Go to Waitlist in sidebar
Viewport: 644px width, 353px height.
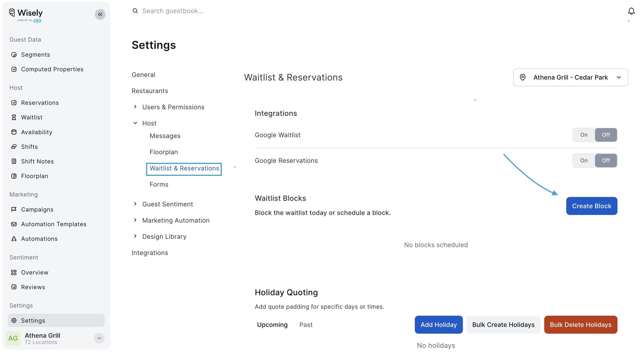coord(32,117)
